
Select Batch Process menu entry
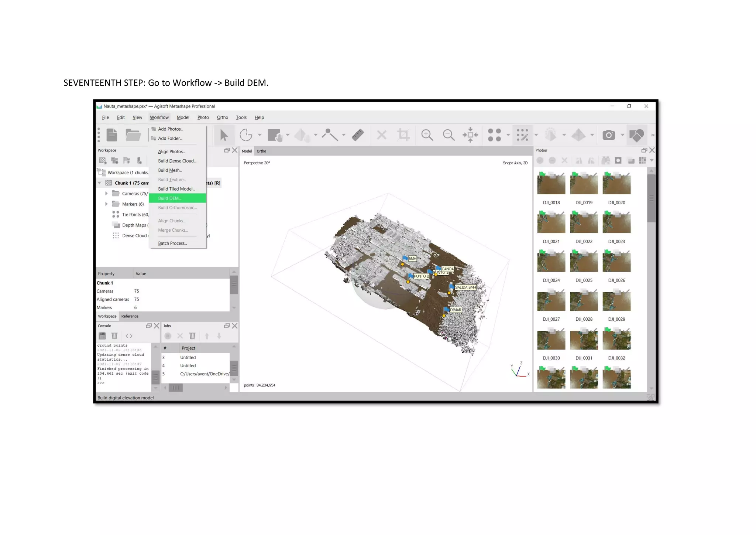pos(172,243)
